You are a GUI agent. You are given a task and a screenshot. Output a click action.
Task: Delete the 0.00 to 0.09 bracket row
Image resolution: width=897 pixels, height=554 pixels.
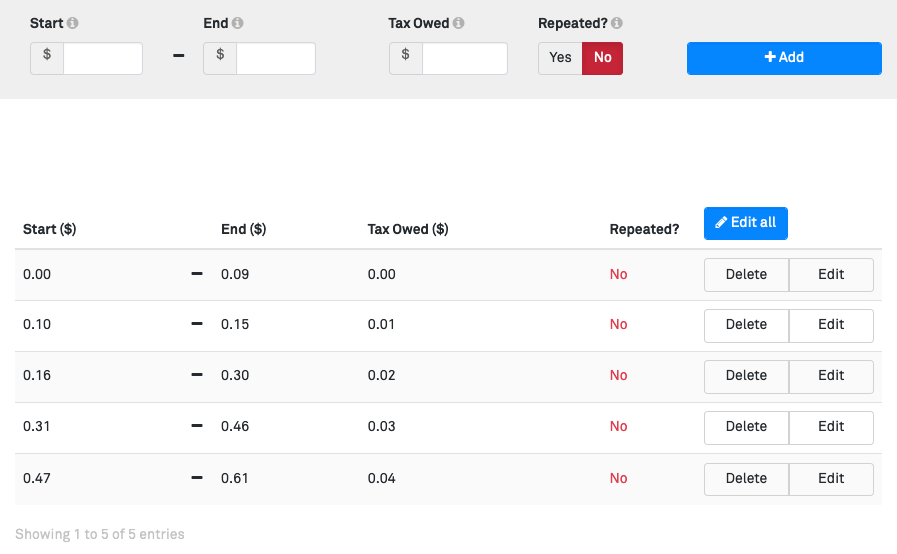pos(746,275)
